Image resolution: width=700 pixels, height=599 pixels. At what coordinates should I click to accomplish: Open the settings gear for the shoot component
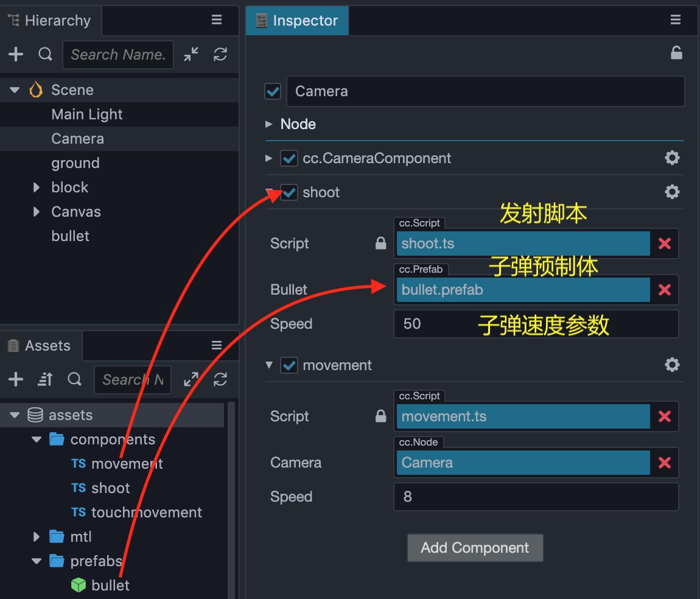coord(672,192)
